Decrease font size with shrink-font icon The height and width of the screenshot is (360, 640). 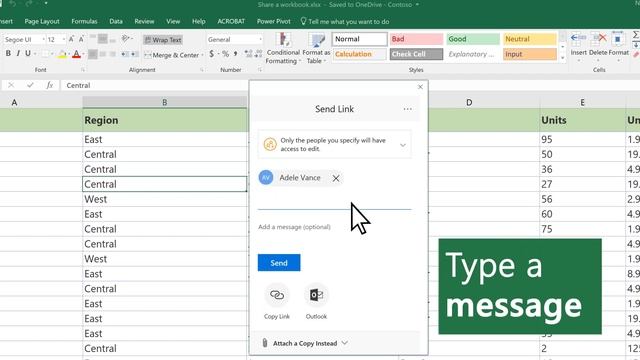(81, 39)
